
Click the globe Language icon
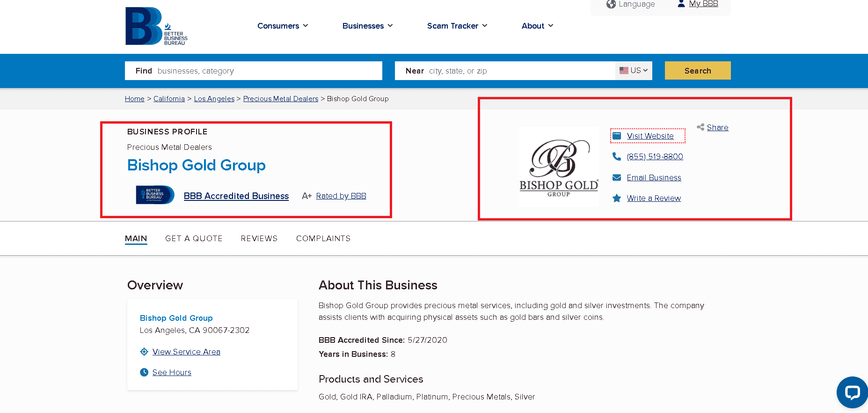(611, 4)
